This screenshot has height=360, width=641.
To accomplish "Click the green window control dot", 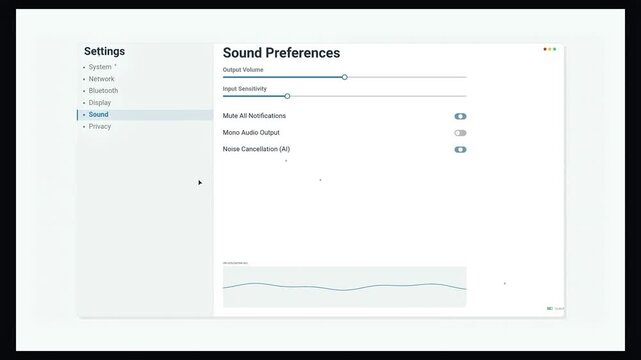I will 555,49.
